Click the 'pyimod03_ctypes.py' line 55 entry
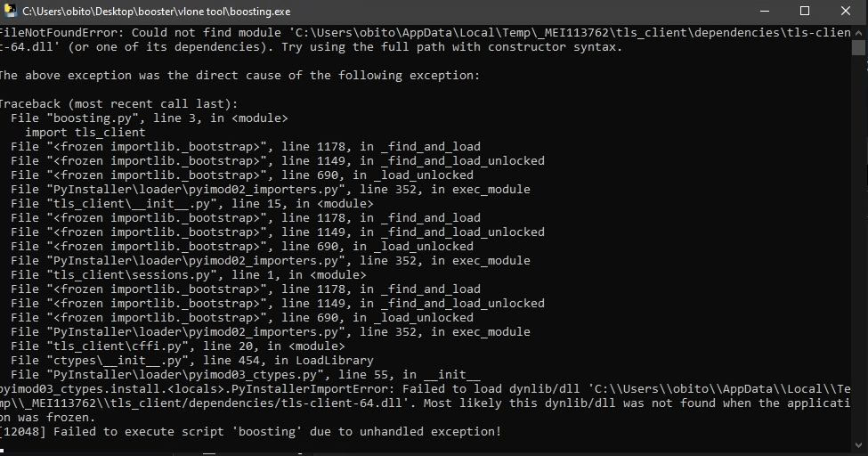868x456 pixels. pos(246,375)
